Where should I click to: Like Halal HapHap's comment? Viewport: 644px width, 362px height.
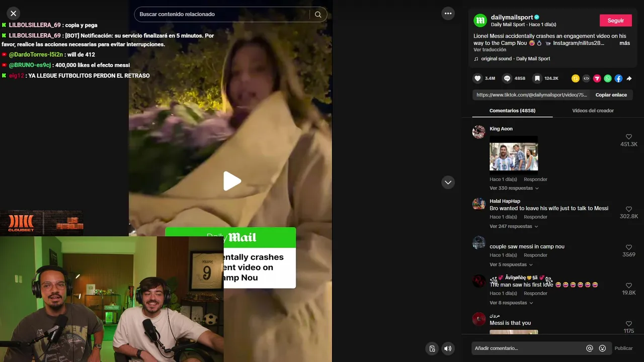point(629,209)
